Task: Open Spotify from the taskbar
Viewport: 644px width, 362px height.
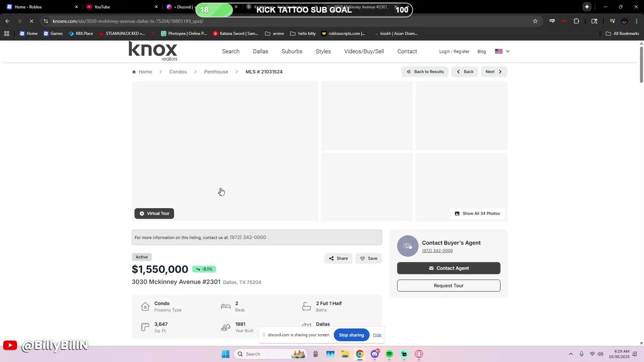Action: (389, 354)
